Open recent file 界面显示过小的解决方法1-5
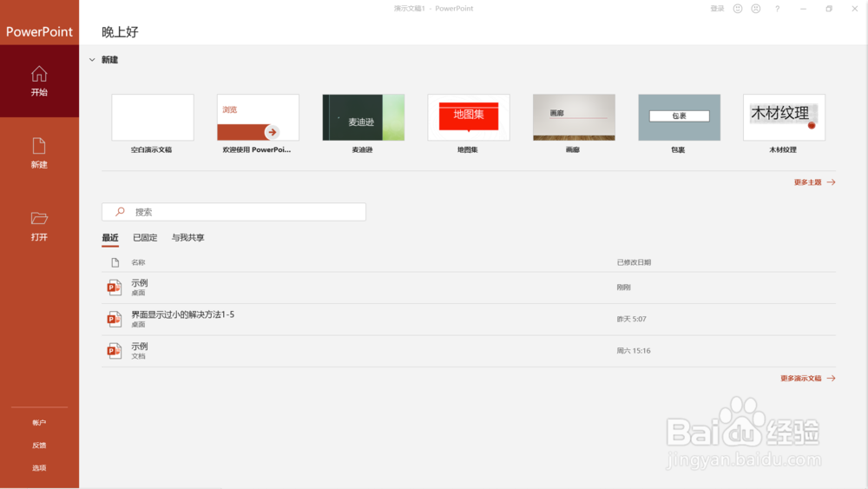The height and width of the screenshot is (489, 868). point(469,319)
